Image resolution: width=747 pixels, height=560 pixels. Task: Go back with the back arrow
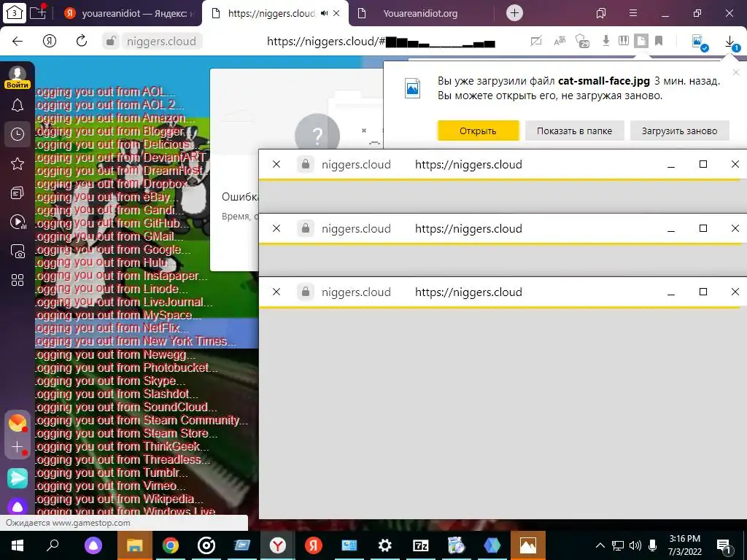[18, 41]
